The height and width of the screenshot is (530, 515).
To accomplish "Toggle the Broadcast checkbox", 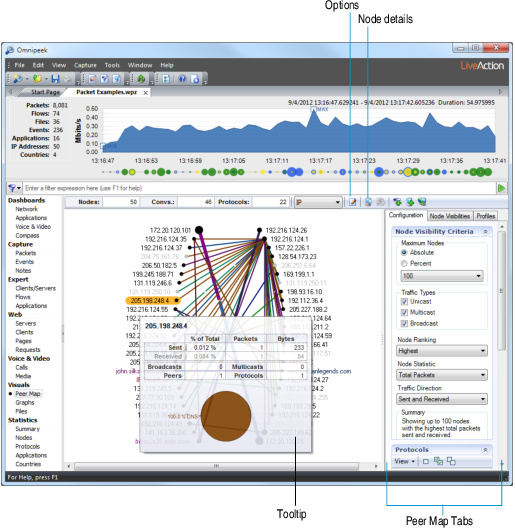I will 404,323.
